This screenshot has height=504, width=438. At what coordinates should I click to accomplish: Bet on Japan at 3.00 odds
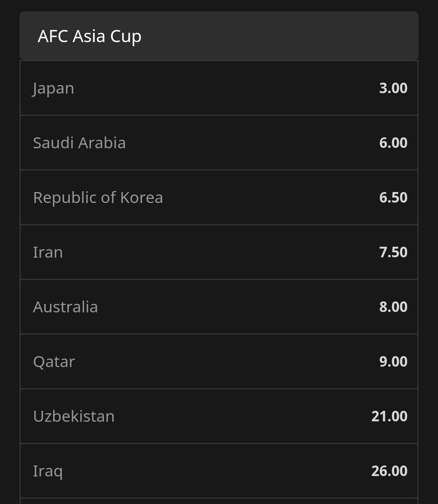coord(393,88)
